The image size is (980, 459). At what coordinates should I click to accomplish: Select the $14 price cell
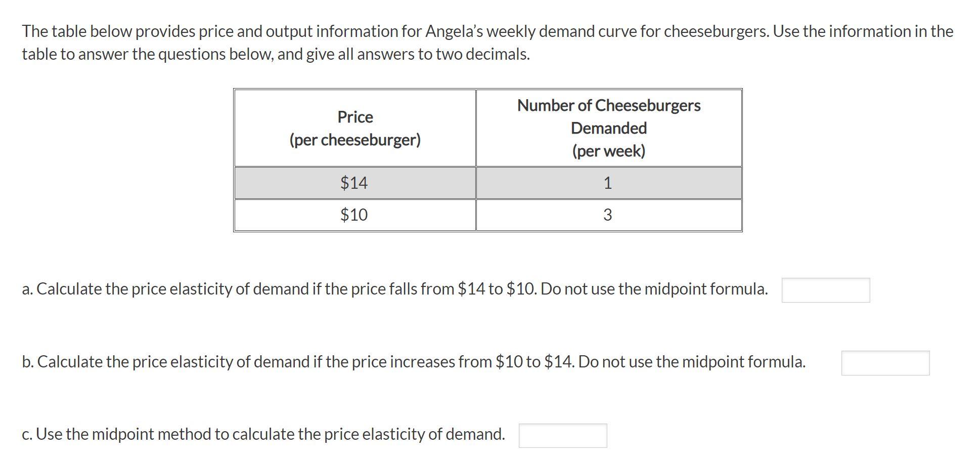click(354, 182)
